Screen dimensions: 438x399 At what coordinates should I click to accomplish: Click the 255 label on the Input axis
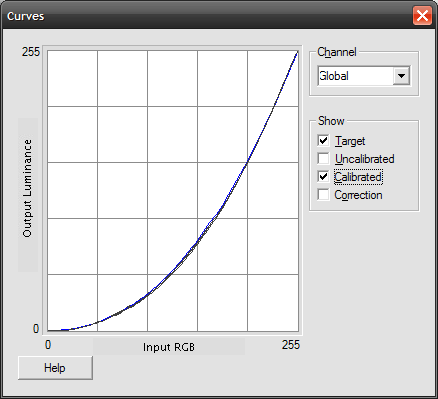[x=291, y=345]
